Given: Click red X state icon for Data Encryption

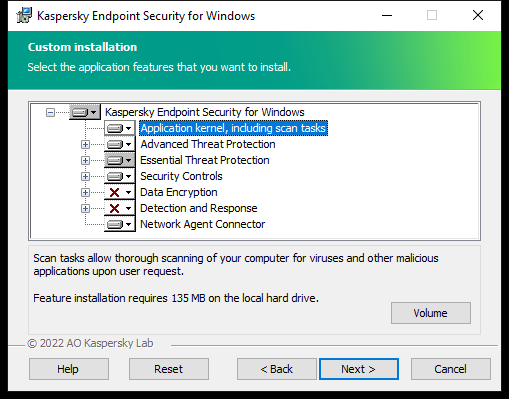Looking at the screenshot, I should pyautogui.click(x=114, y=192).
